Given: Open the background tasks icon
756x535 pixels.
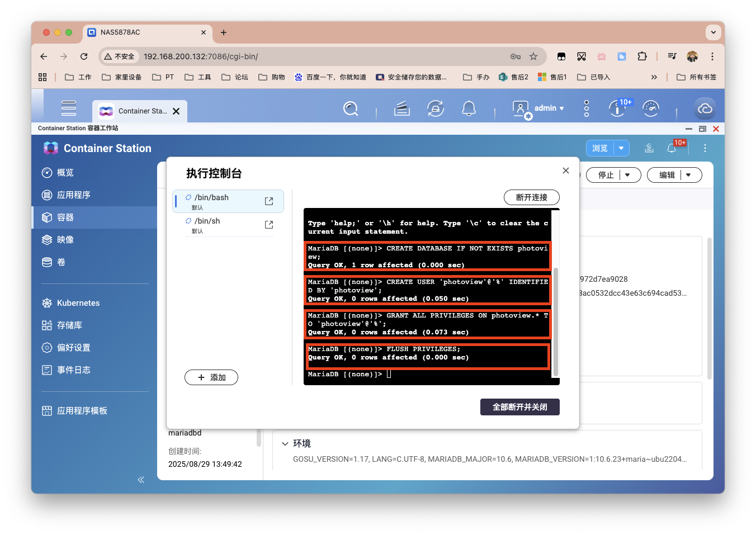Looking at the screenshot, I should [x=402, y=108].
